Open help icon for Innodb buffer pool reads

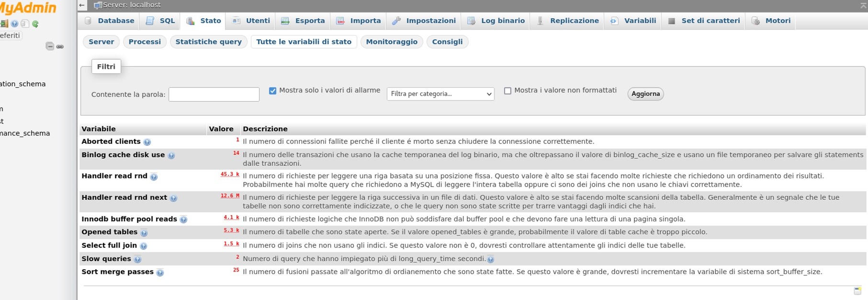pos(183,220)
